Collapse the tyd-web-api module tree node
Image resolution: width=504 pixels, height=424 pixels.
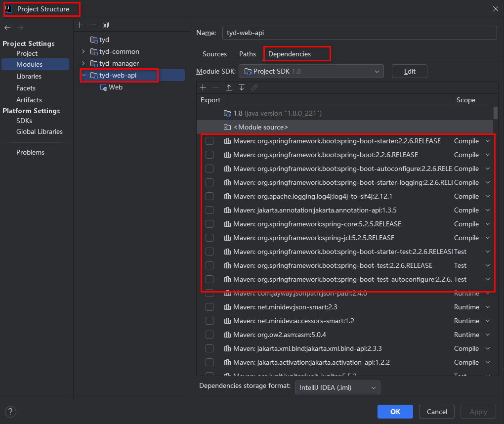click(x=84, y=75)
